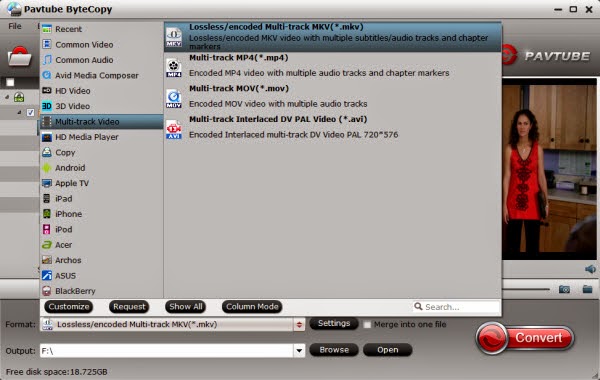Select the Multi-track Video category
600x380 pixels.
tap(101, 122)
